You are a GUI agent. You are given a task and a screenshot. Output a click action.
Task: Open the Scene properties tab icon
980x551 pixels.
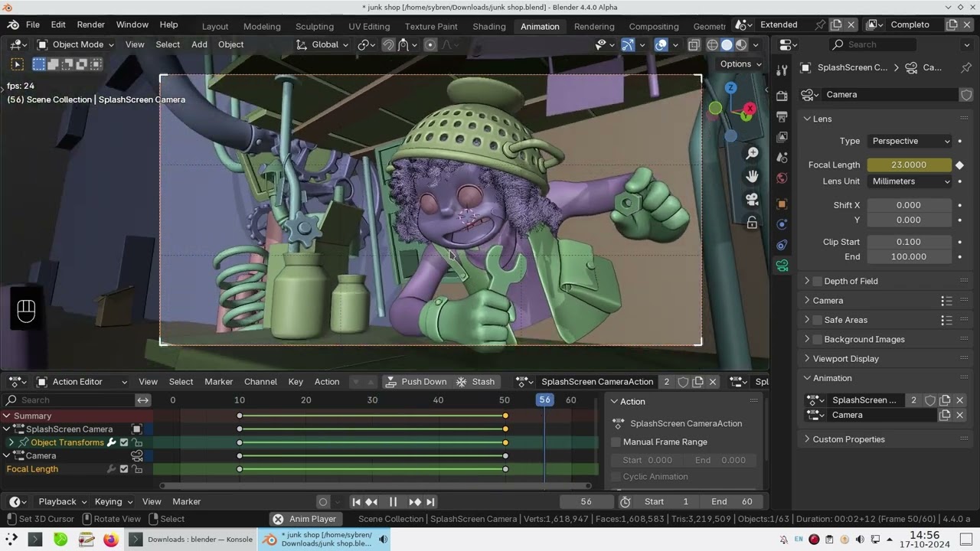(782, 157)
